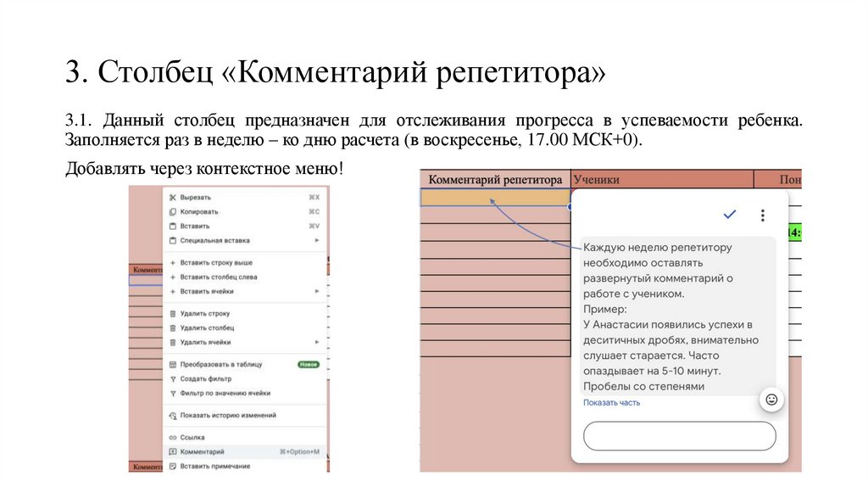Image resolution: width=868 pixels, height=487 pixels.
Task: Click the history icon beside Показать историю изменений
Action: coord(173,416)
